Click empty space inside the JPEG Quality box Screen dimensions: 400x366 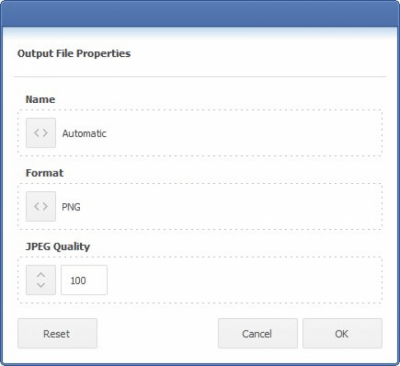tap(243, 280)
